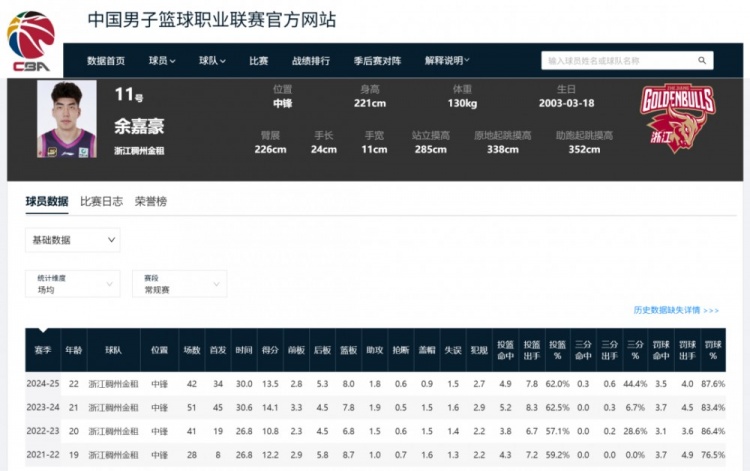Image resolution: width=750 pixels, height=471 pixels.
Task: Click the 得分 column header in the table
Action: [x=270, y=351]
